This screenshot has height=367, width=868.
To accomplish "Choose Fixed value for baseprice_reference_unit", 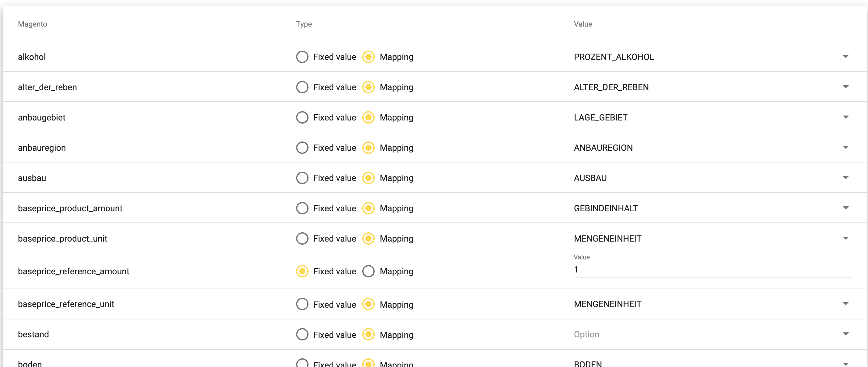I will [x=302, y=304].
